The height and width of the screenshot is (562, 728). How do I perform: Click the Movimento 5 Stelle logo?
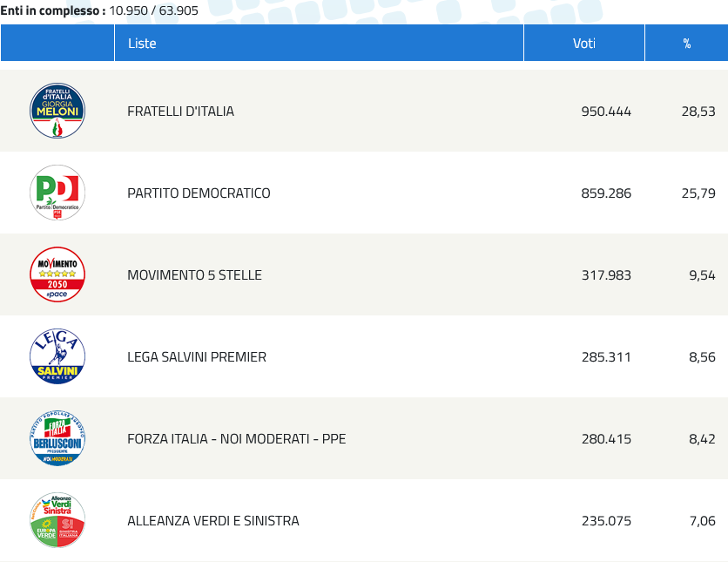[x=57, y=274]
